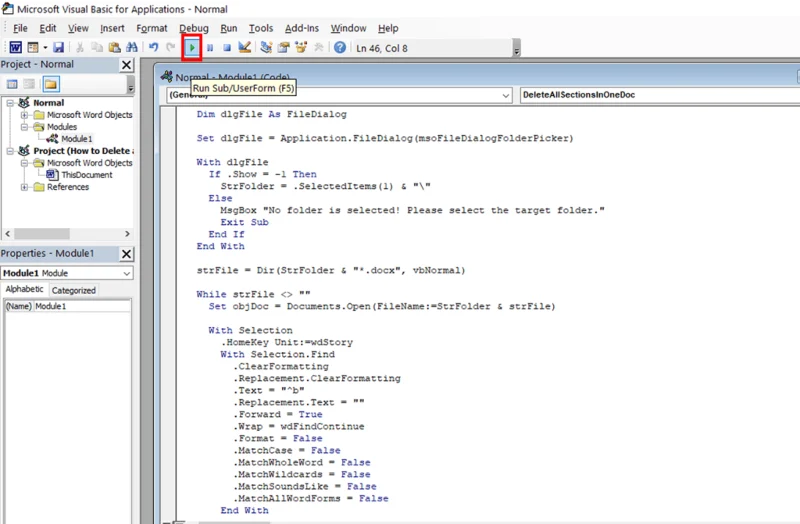Click the Copy icon in toolbar
800x524 pixels.
[97, 47]
